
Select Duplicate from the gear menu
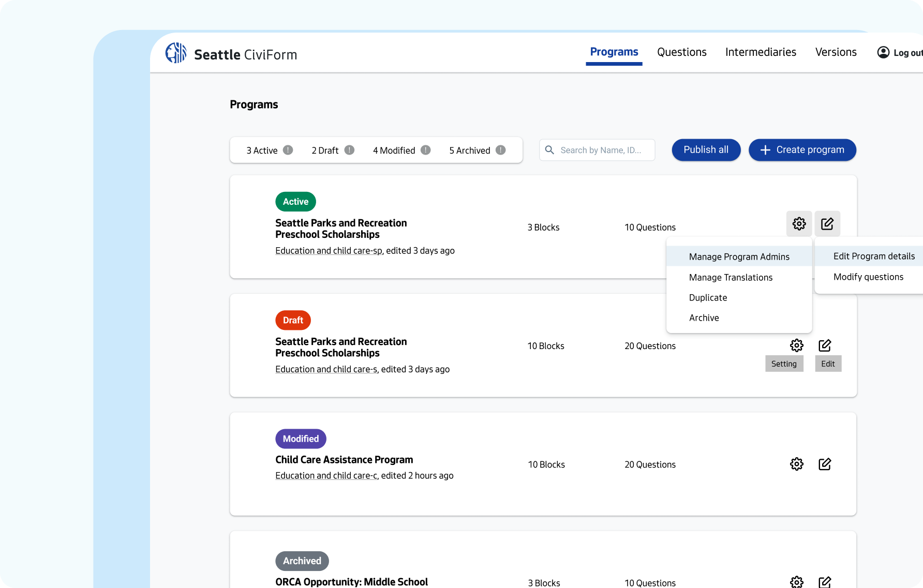click(708, 297)
